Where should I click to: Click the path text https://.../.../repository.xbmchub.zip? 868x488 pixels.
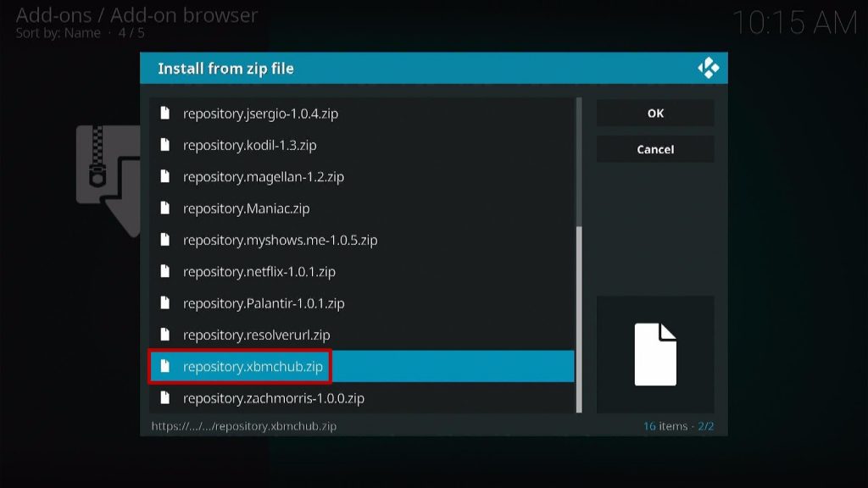coord(243,426)
